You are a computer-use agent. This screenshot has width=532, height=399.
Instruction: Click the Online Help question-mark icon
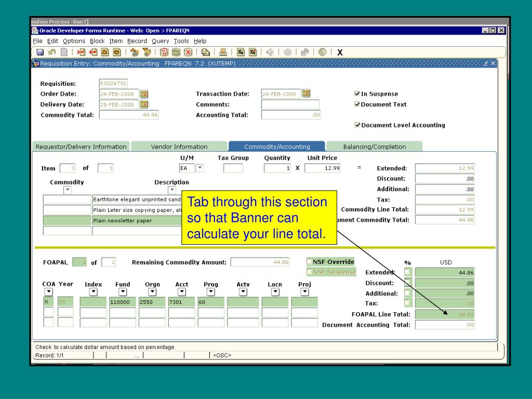tap(322, 52)
